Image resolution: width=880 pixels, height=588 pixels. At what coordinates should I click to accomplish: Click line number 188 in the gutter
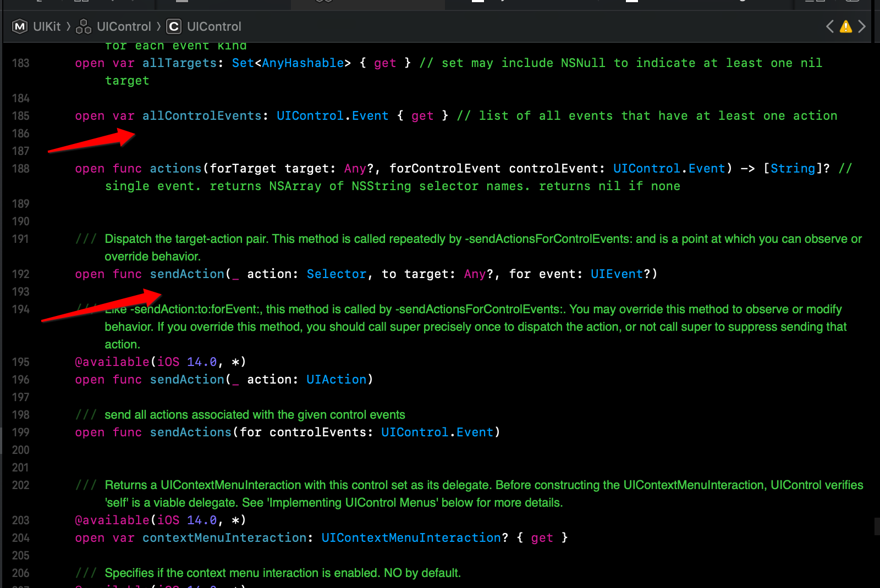coord(20,169)
